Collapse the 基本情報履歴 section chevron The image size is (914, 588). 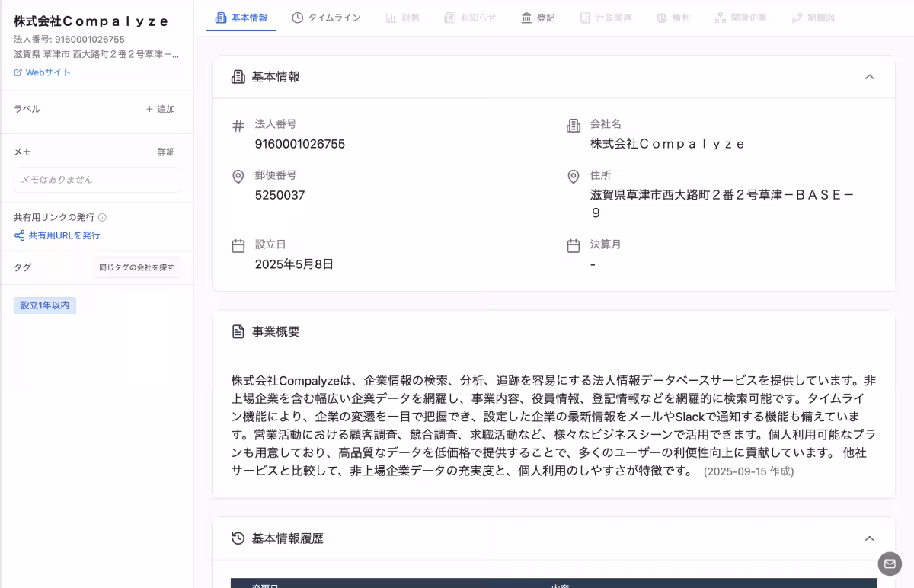click(870, 538)
